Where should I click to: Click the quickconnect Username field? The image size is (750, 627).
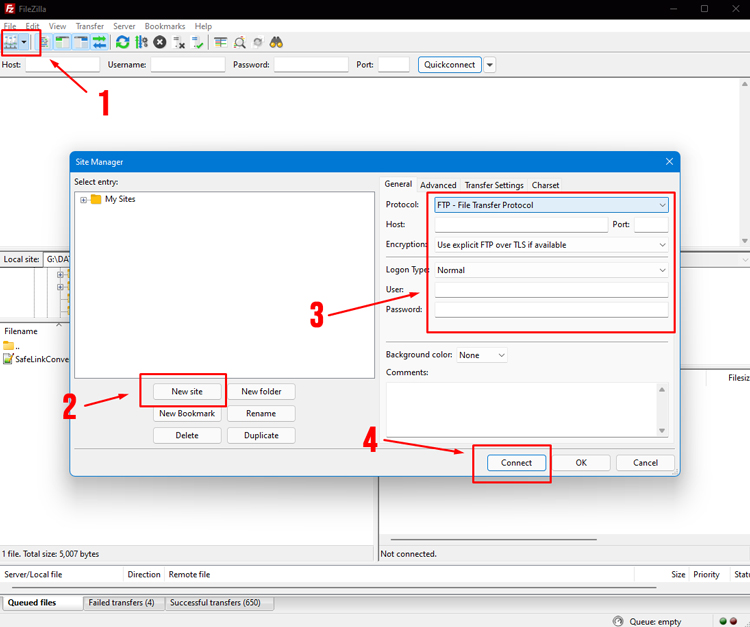[188, 65]
